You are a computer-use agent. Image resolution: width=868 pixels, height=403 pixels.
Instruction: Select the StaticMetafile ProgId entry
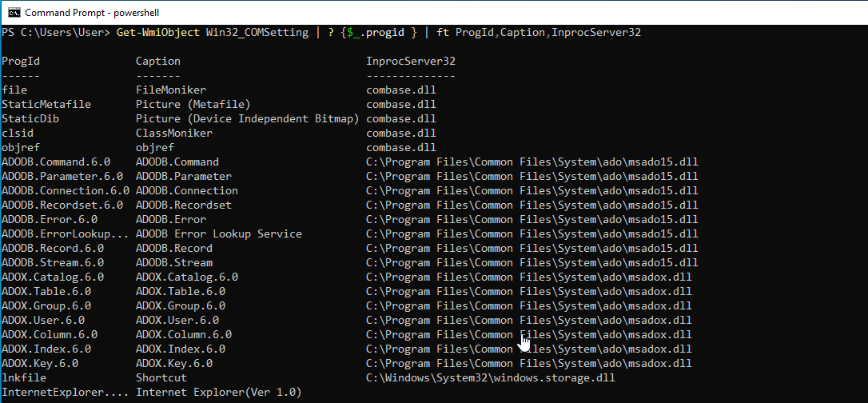[46, 104]
